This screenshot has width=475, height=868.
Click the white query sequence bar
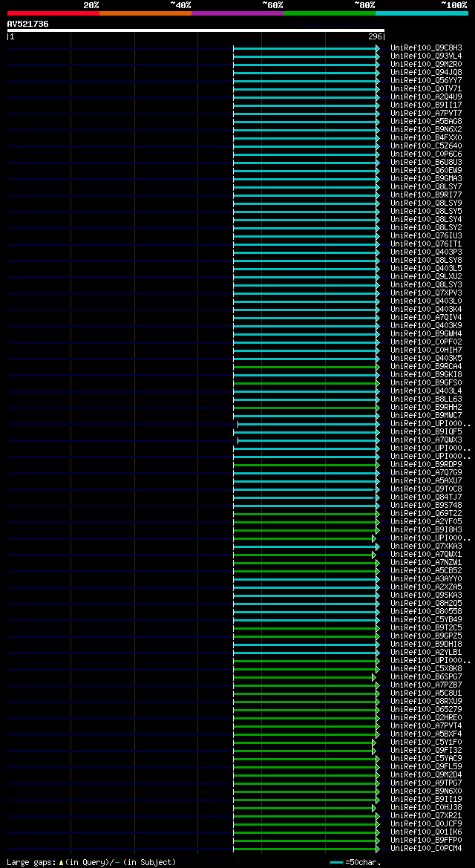(x=195, y=30)
